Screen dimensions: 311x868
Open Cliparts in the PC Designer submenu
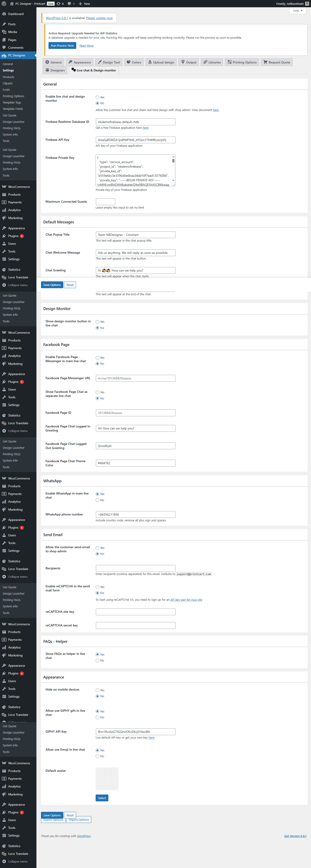(x=8, y=83)
